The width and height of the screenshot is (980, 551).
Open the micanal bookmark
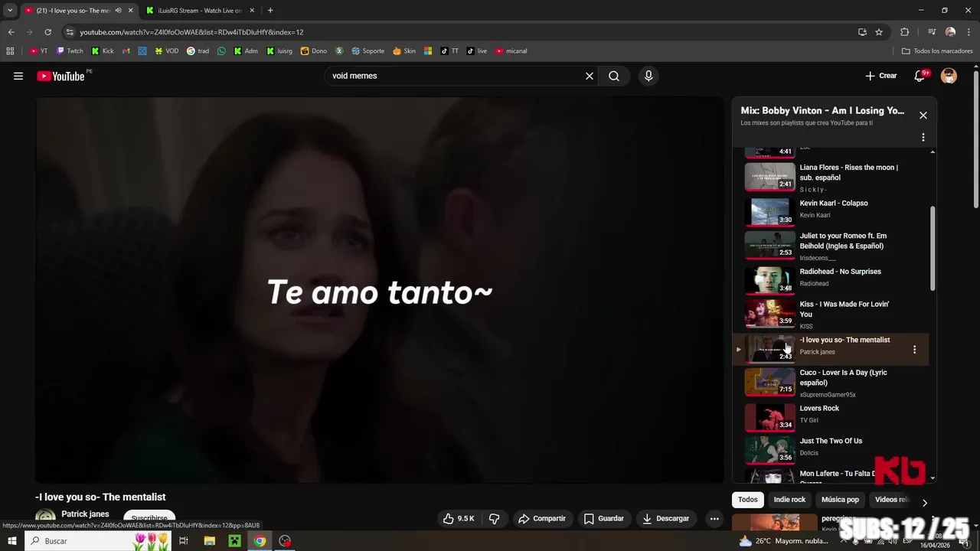point(511,51)
